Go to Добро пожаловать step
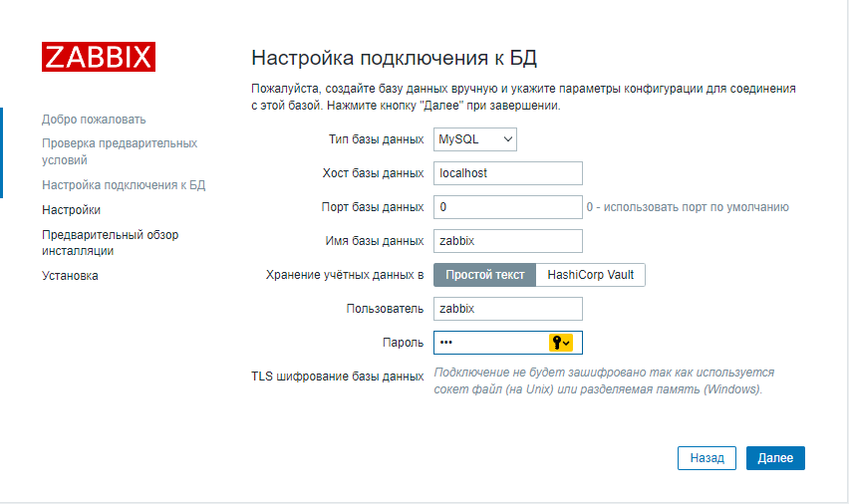Image resolution: width=849 pixels, height=504 pixels. tap(94, 120)
